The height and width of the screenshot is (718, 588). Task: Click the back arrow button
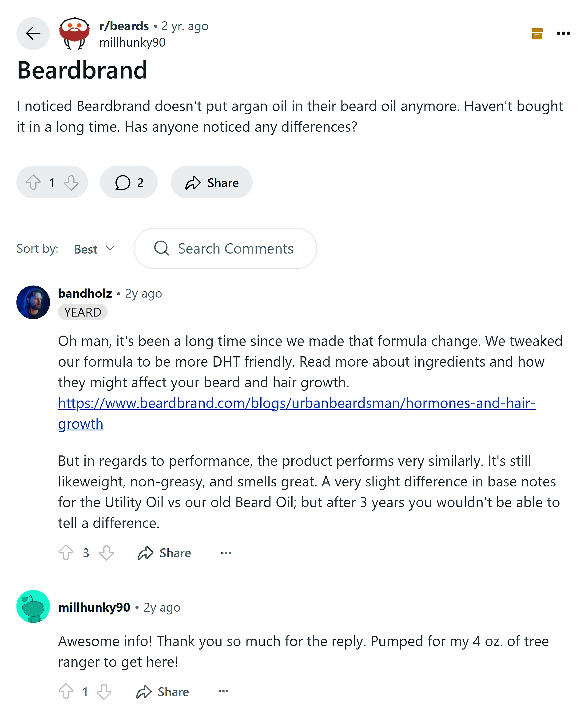[x=33, y=34]
